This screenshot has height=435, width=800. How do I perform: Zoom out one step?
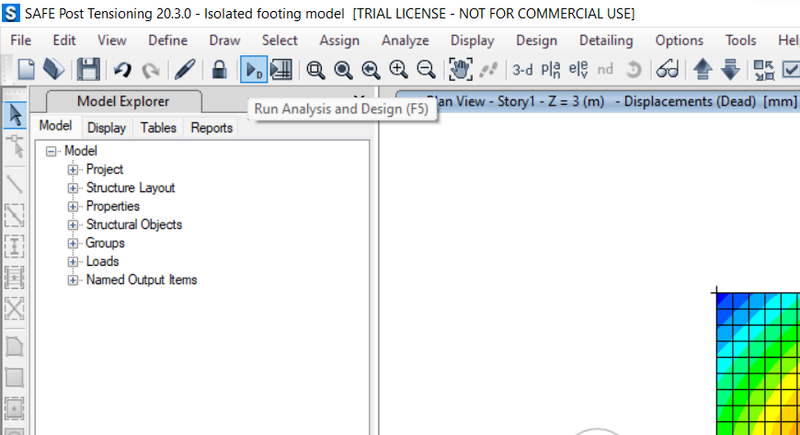(x=426, y=69)
